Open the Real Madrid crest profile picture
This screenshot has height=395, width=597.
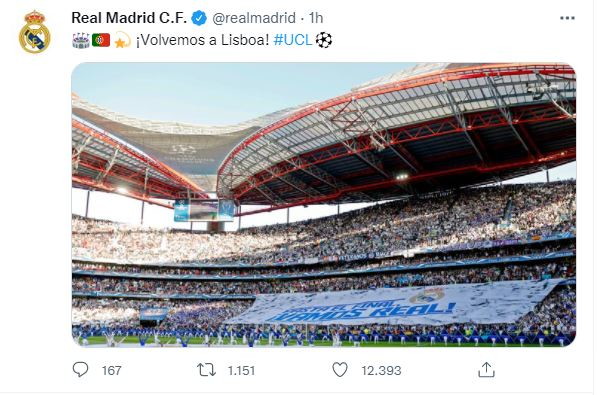tap(35, 32)
